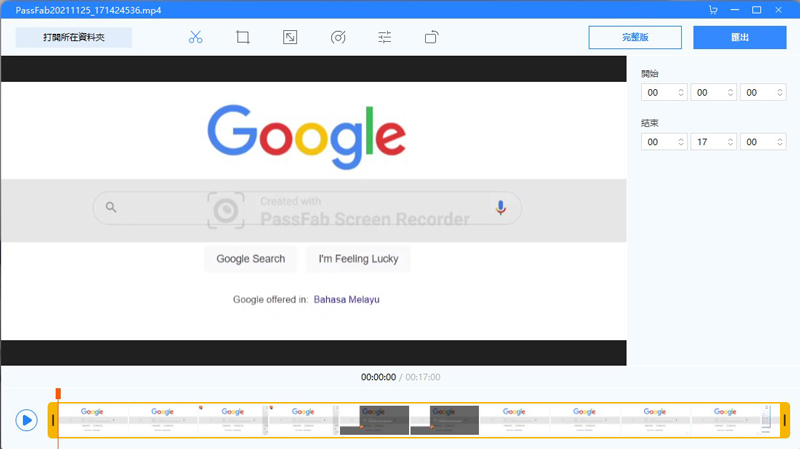Click the 結束 first time field
The image size is (800, 449).
(x=660, y=143)
